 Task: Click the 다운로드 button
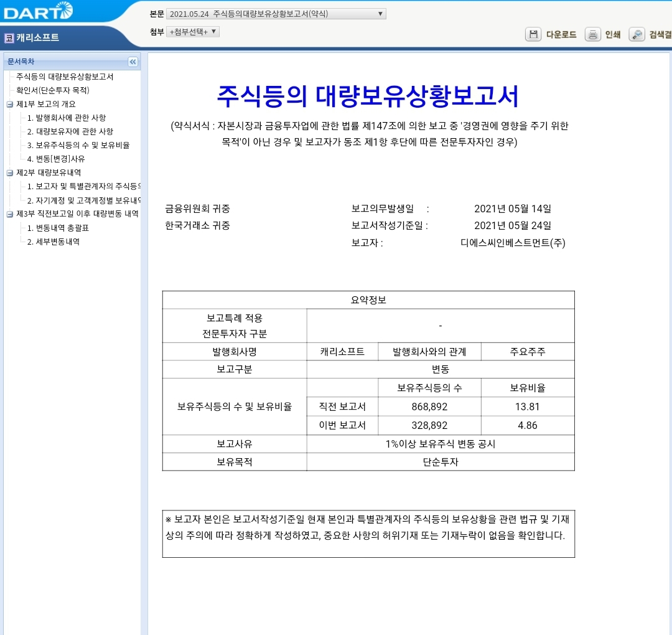(561, 35)
